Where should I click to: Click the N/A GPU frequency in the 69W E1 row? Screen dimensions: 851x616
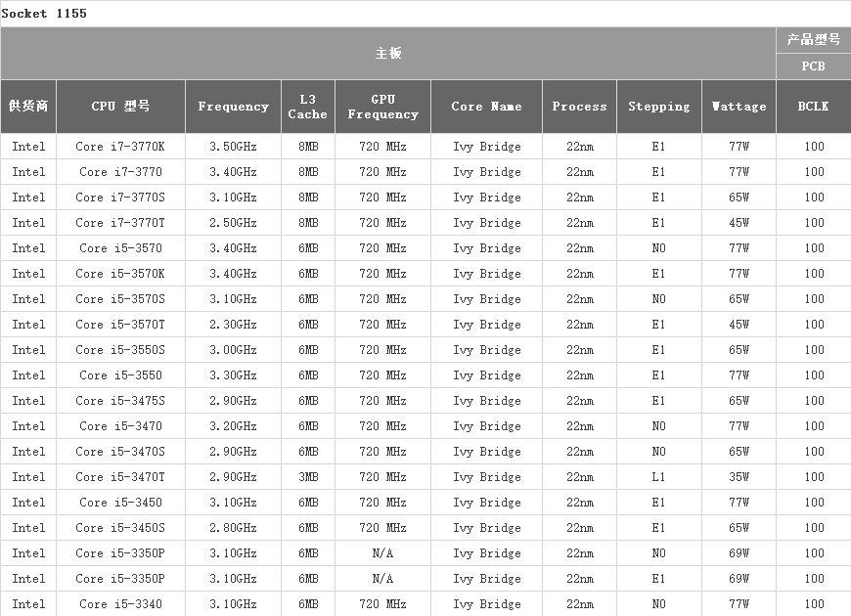click(x=382, y=579)
